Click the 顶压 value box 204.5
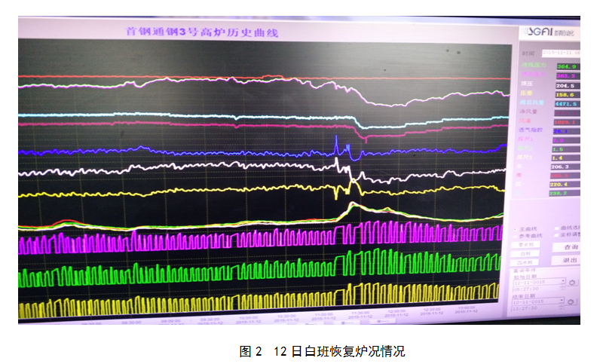This screenshot has width=603, height=364. (x=567, y=86)
